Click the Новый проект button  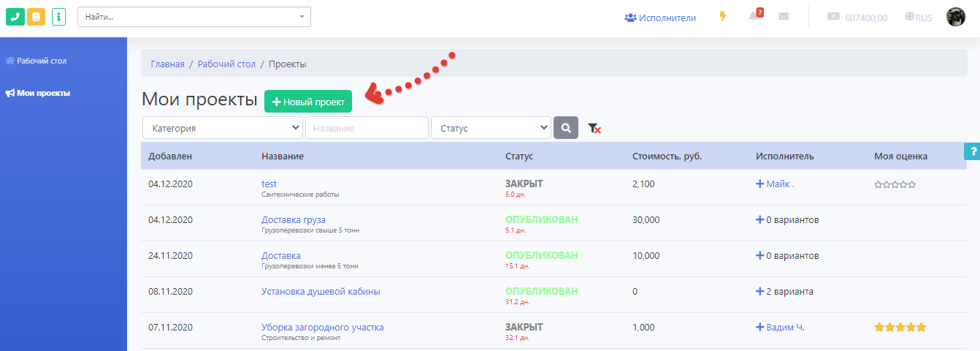coord(307,102)
